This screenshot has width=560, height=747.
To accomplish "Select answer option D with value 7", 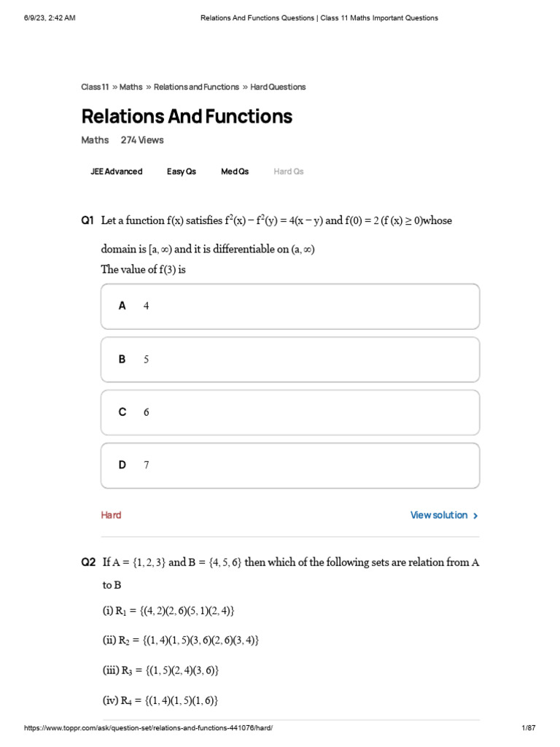I will [290, 465].
